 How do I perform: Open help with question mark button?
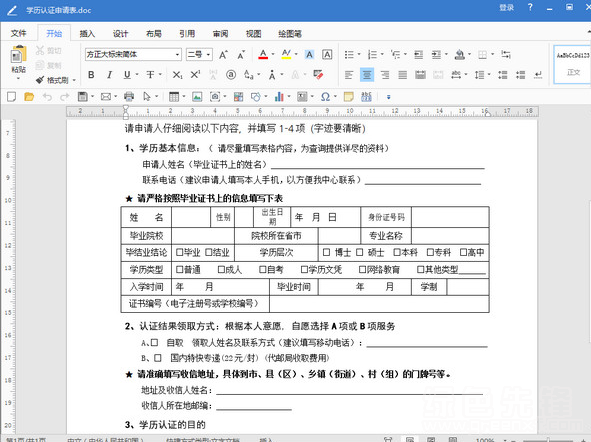pos(530,8)
